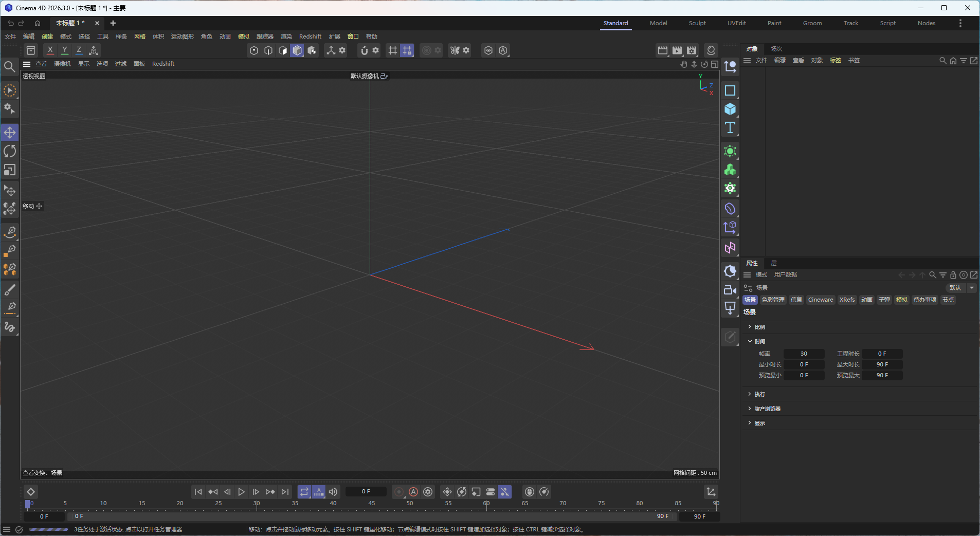This screenshot has height=536, width=980.
Task: Click the timeline at frame 45
Action: 372,504
